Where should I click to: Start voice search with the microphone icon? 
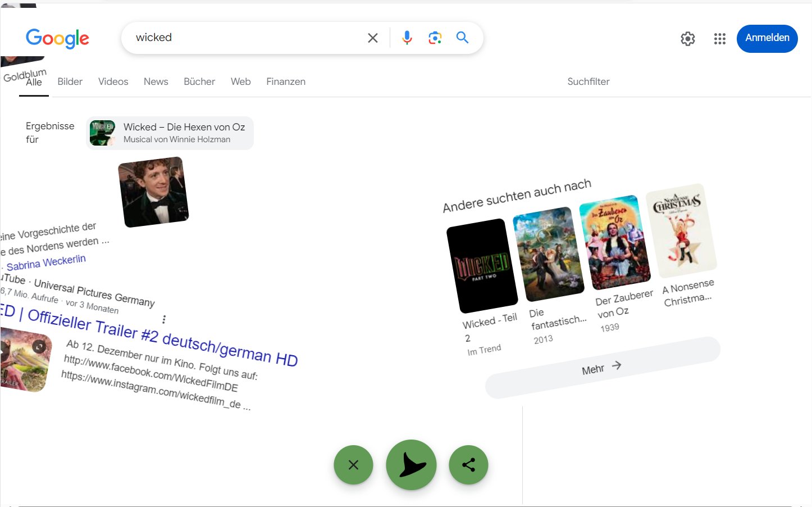pos(407,38)
